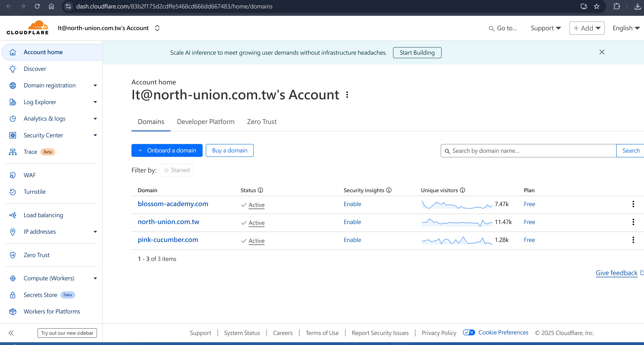Click the Load balancing icon

[13, 215]
